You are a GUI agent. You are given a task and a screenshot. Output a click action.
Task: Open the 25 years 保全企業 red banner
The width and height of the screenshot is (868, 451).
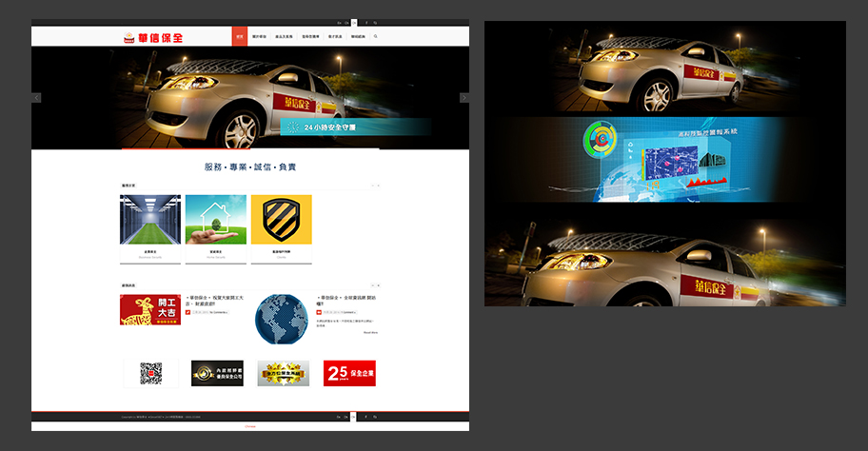point(349,373)
